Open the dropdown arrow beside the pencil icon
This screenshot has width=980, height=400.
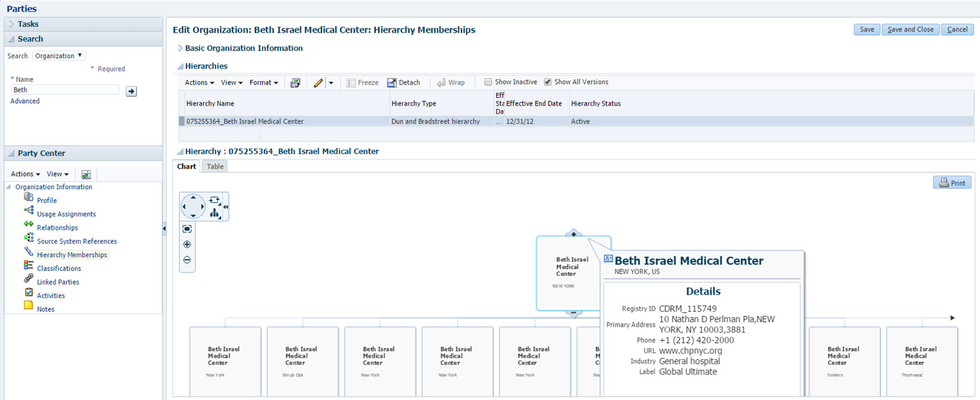coord(331,83)
